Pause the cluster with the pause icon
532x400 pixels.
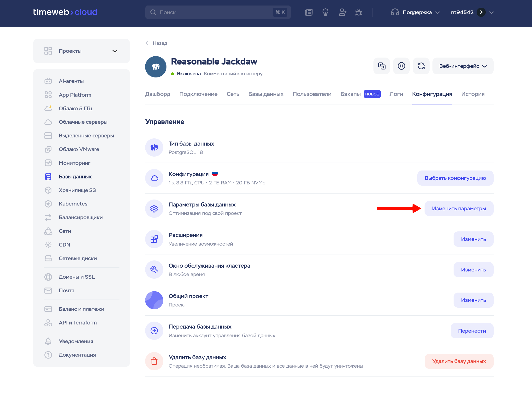[401, 66]
